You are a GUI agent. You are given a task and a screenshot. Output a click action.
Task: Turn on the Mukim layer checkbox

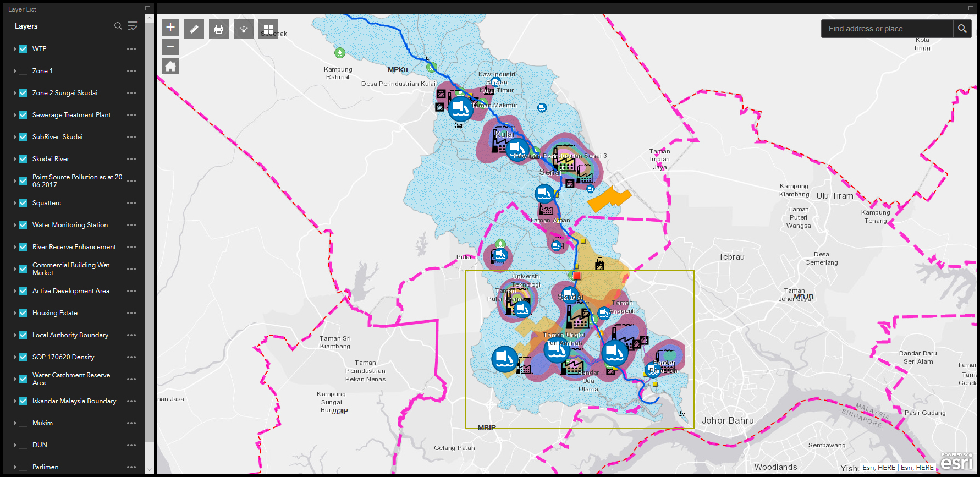pos(23,423)
